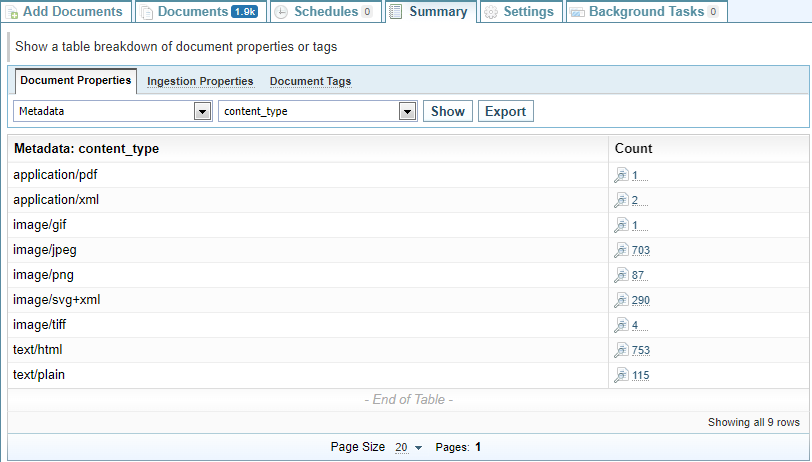Open the Metadata category dropdown
This screenshot has width=812, height=462.
click(x=113, y=111)
